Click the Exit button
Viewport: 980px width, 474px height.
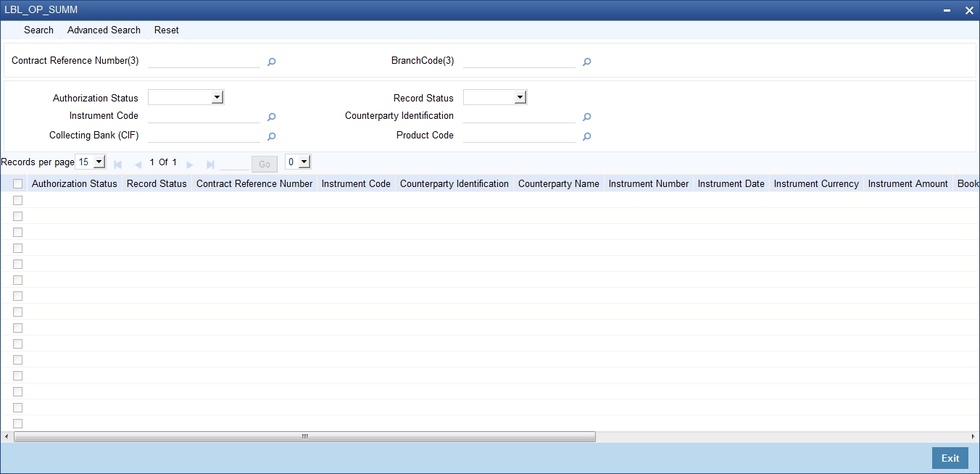coord(950,458)
